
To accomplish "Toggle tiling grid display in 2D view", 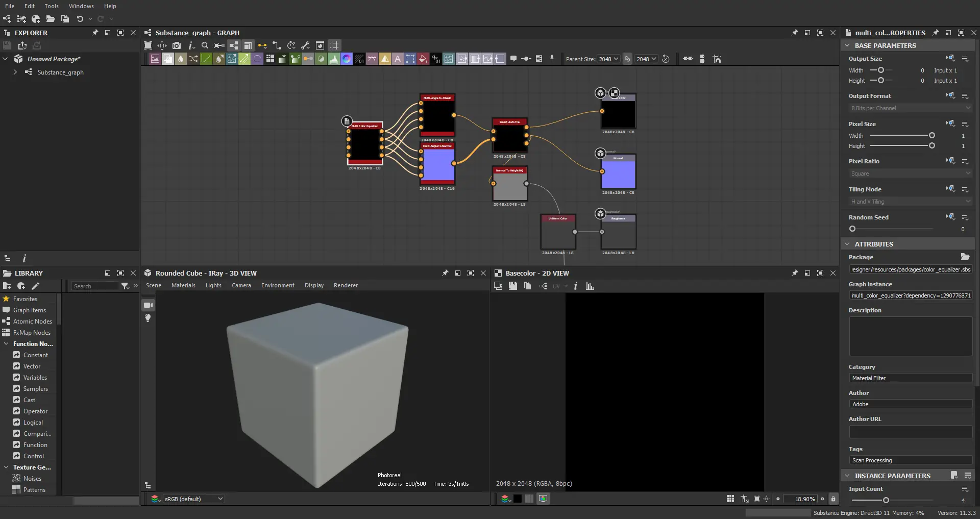I will pyautogui.click(x=730, y=499).
